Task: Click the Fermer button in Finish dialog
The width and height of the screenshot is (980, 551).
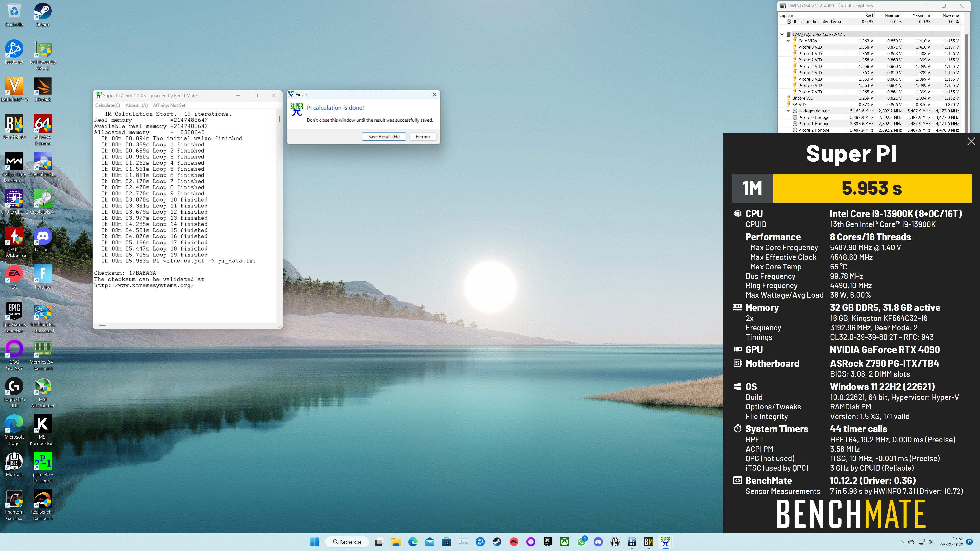Action: pos(423,136)
